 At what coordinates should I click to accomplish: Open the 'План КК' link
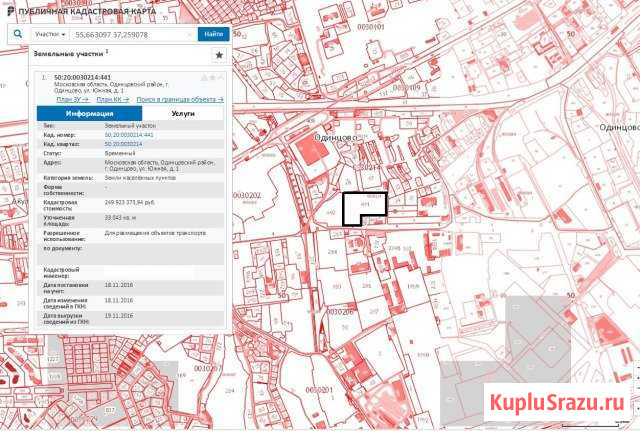click(113, 100)
